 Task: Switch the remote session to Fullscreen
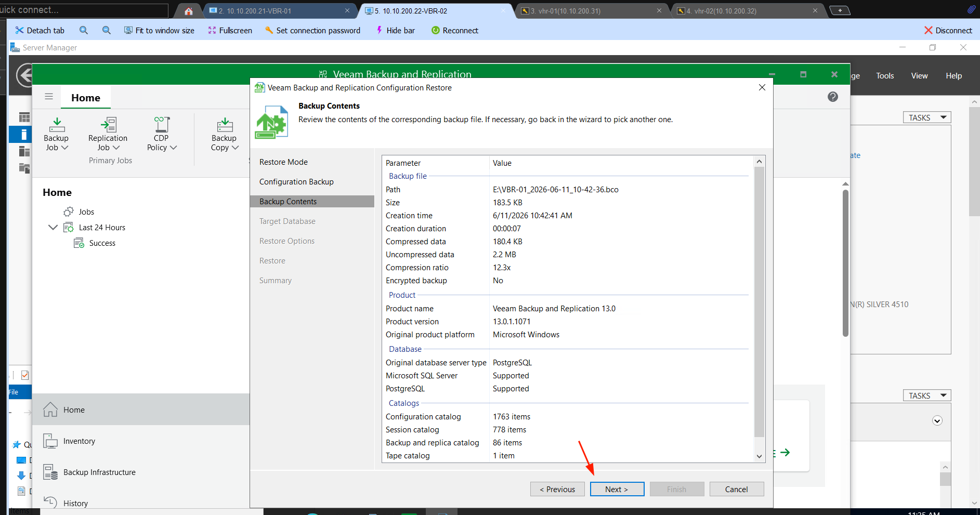pyautogui.click(x=230, y=31)
